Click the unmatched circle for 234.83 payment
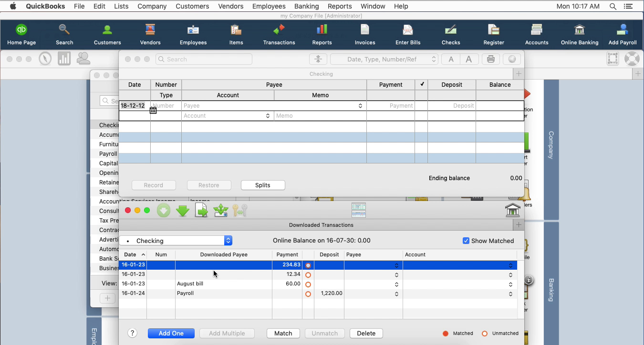The width and height of the screenshot is (644, 345). (x=308, y=265)
